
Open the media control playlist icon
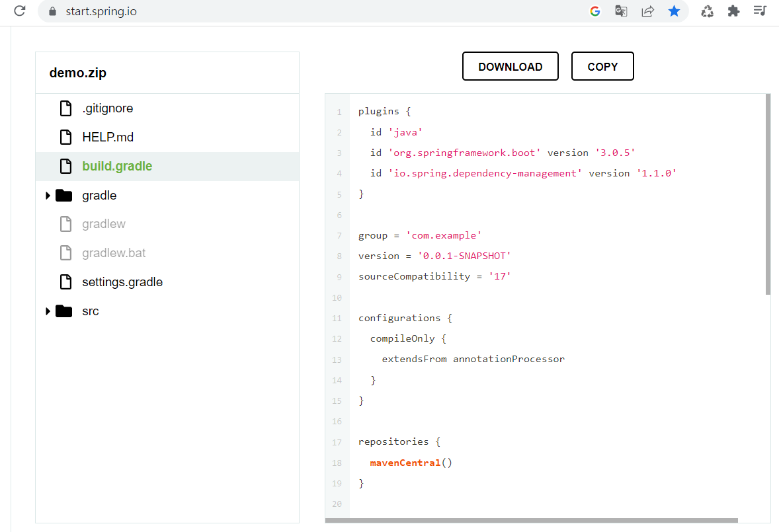tap(760, 11)
